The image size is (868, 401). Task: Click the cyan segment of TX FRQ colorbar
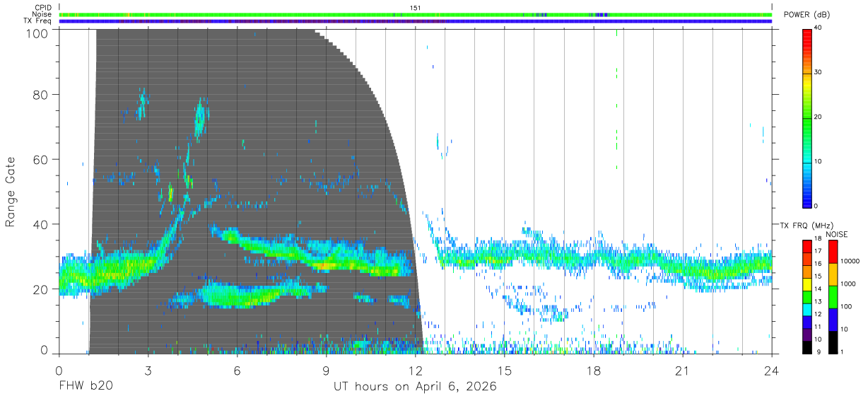click(808, 310)
